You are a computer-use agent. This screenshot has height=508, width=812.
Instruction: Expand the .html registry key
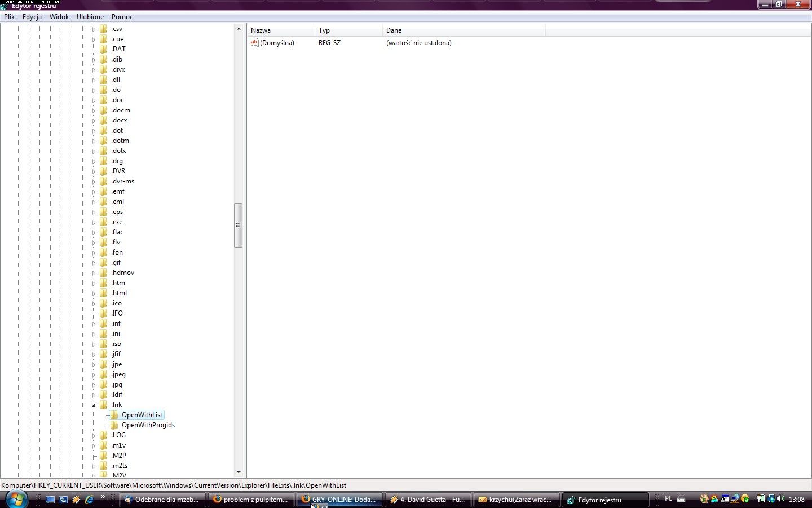pyautogui.click(x=94, y=294)
